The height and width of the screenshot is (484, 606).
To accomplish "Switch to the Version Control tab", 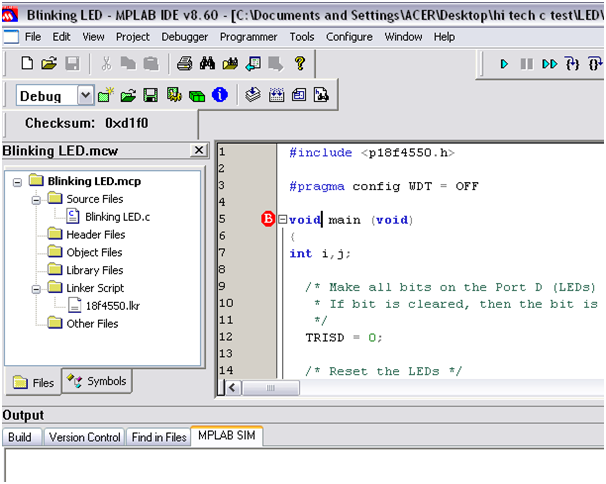I will (x=85, y=437).
